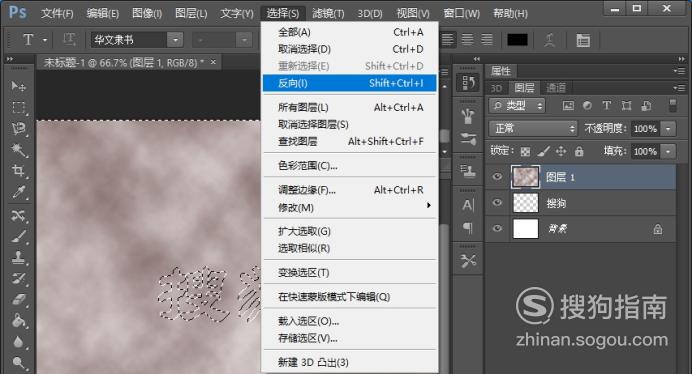The width and height of the screenshot is (692, 374).
Task: Choose 取消选择(D) menu item
Action: 350,49
